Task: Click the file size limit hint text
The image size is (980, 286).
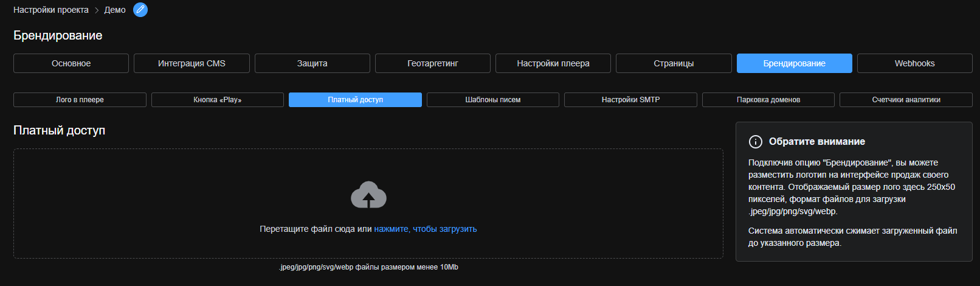Action: [x=368, y=267]
